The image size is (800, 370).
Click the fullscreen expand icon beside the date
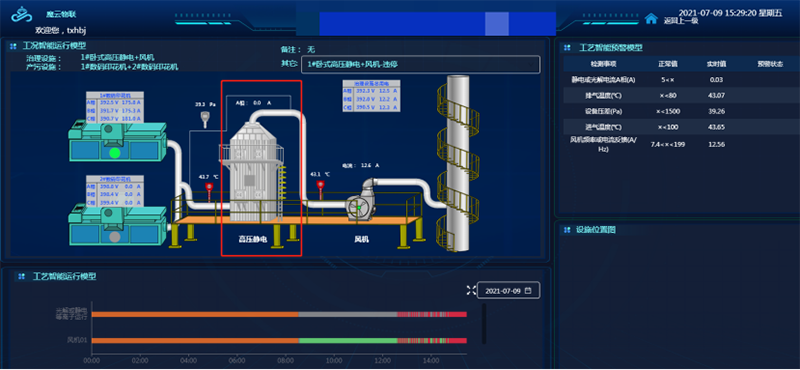point(471,290)
